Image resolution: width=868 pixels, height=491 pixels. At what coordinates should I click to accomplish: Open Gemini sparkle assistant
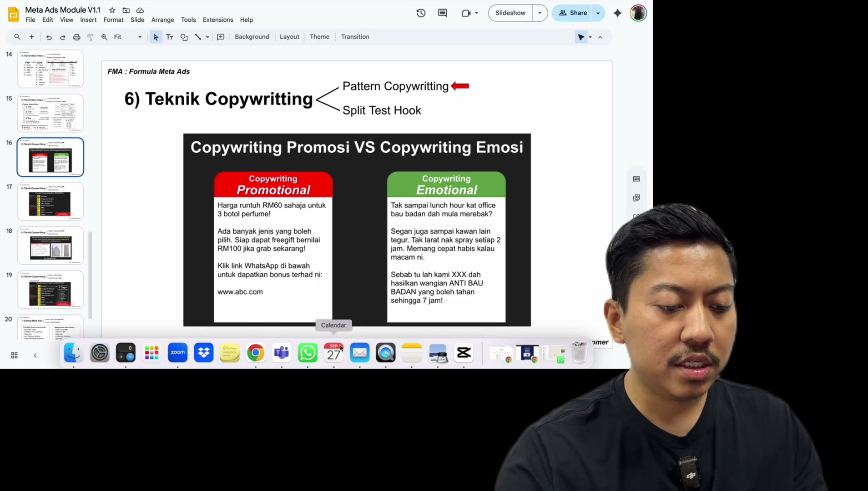pyautogui.click(x=617, y=13)
